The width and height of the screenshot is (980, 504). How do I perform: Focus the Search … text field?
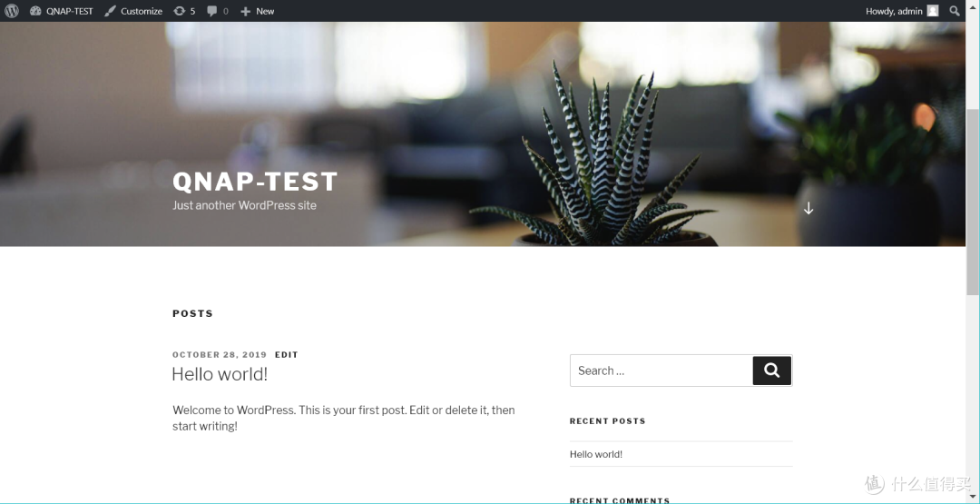661,371
